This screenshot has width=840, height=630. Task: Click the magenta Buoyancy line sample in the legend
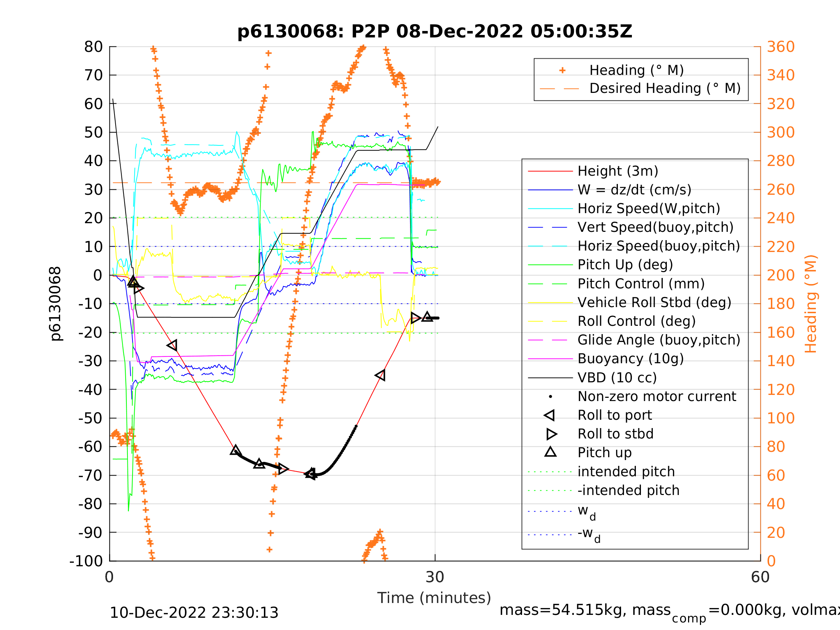pos(550,359)
